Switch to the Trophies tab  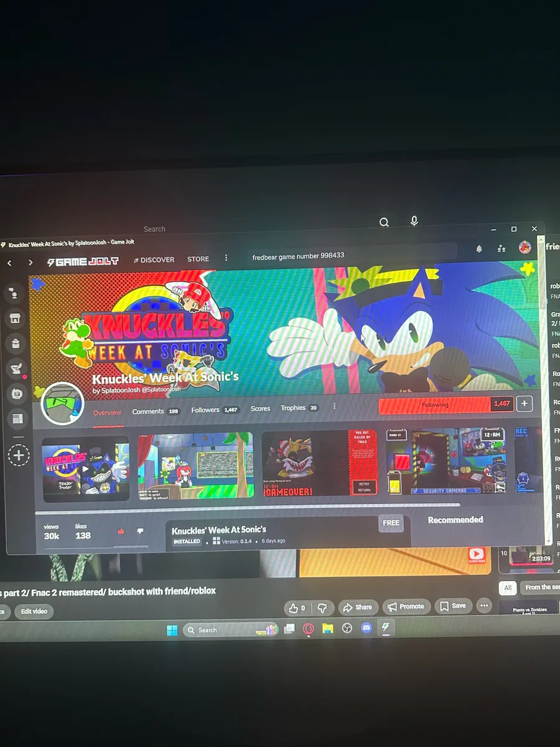(x=299, y=408)
